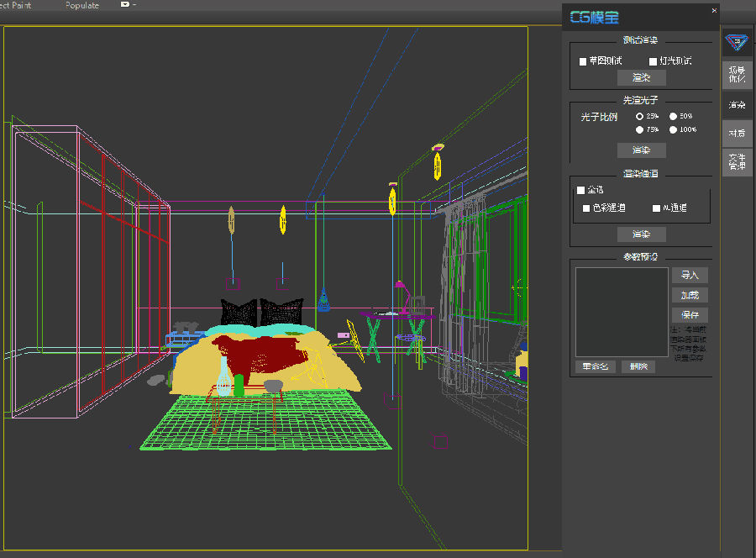Select the 100% photon ratio option
Screen dimensions: 756x558
(673, 129)
